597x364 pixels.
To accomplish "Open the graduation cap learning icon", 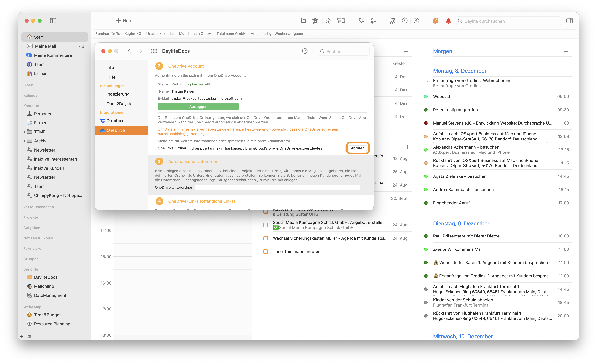I will pyautogui.click(x=315, y=21).
